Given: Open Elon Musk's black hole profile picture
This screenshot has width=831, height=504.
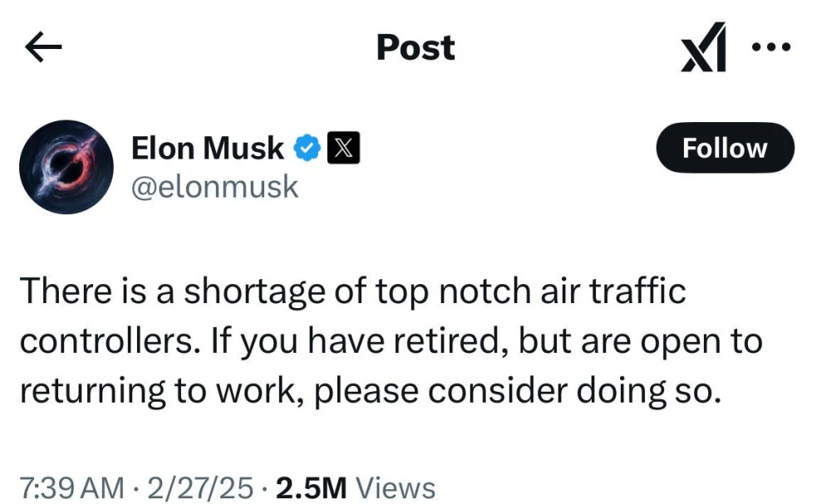Looking at the screenshot, I should tap(66, 167).
